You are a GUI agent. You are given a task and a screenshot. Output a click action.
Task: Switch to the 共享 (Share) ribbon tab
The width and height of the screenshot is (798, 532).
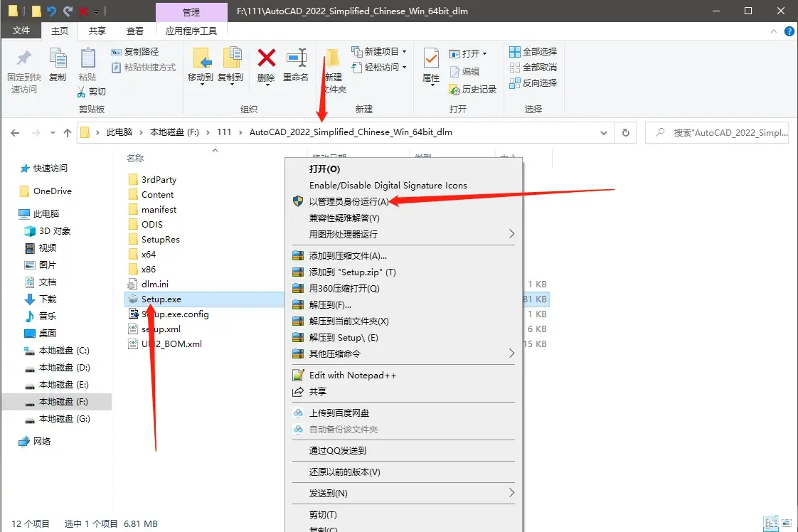[97, 31]
